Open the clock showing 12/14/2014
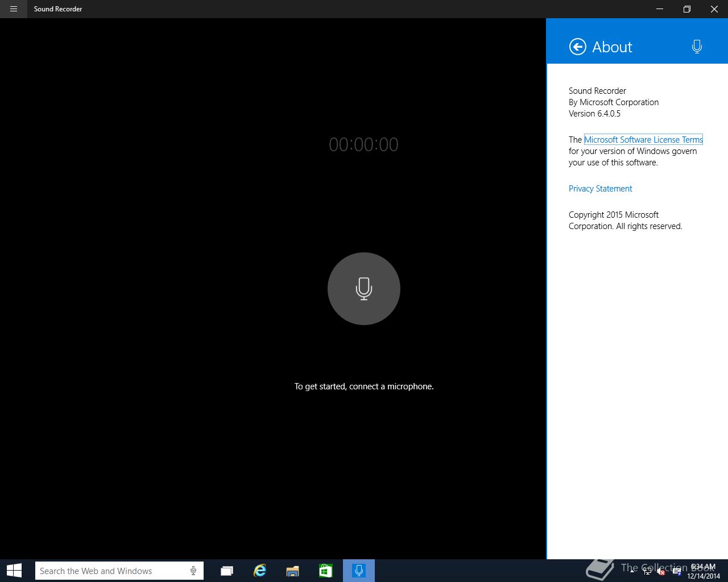Viewport: 728px width, 582px height. point(703,571)
